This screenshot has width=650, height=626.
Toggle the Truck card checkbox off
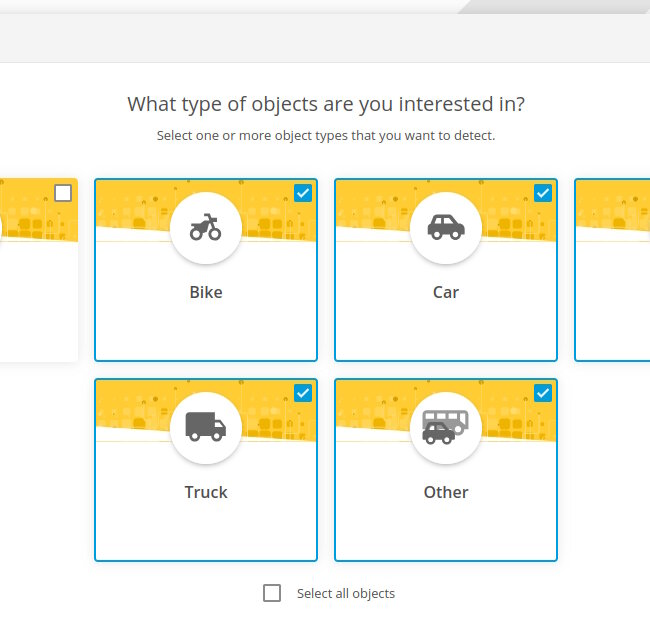(x=303, y=393)
